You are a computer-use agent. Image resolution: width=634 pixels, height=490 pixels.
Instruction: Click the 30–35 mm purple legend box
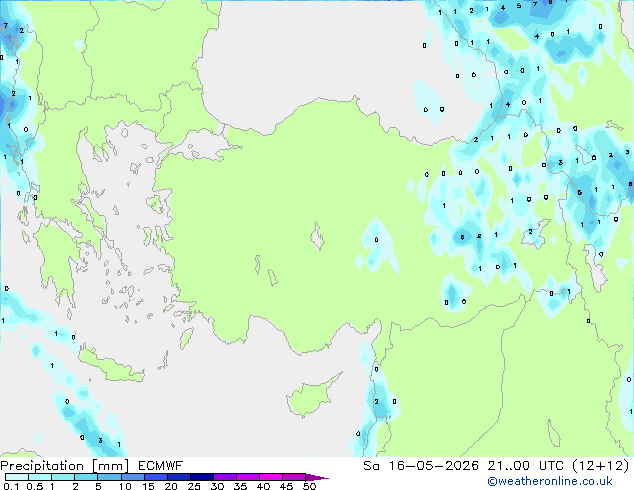(x=224, y=477)
